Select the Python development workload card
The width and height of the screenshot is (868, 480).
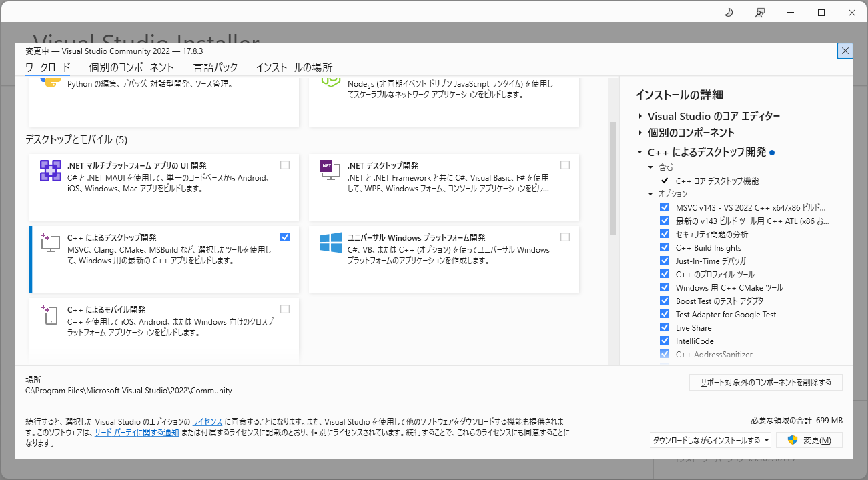pyautogui.click(x=163, y=101)
